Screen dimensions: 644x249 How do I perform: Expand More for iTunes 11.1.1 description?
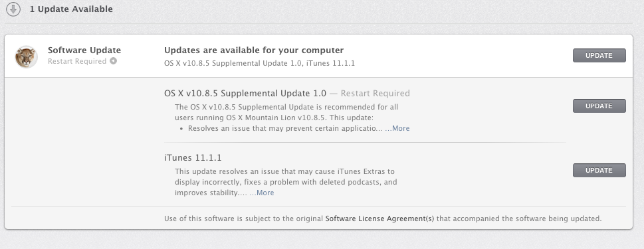(x=262, y=193)
